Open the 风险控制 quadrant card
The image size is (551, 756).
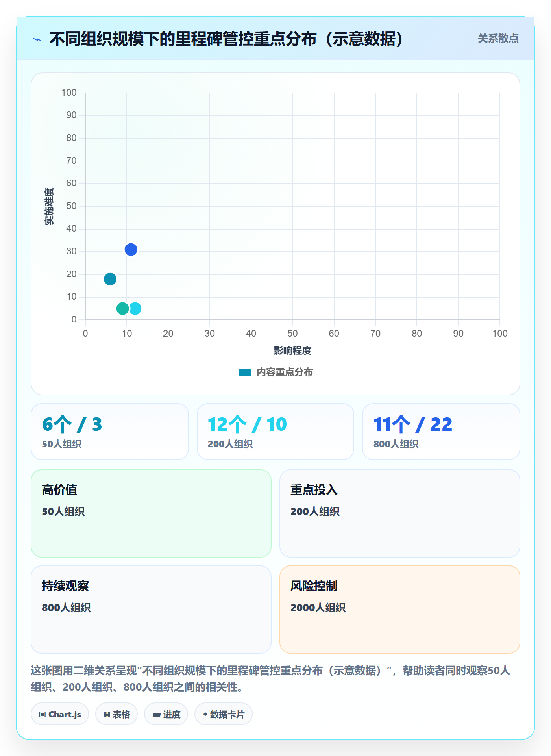(400, 609)
